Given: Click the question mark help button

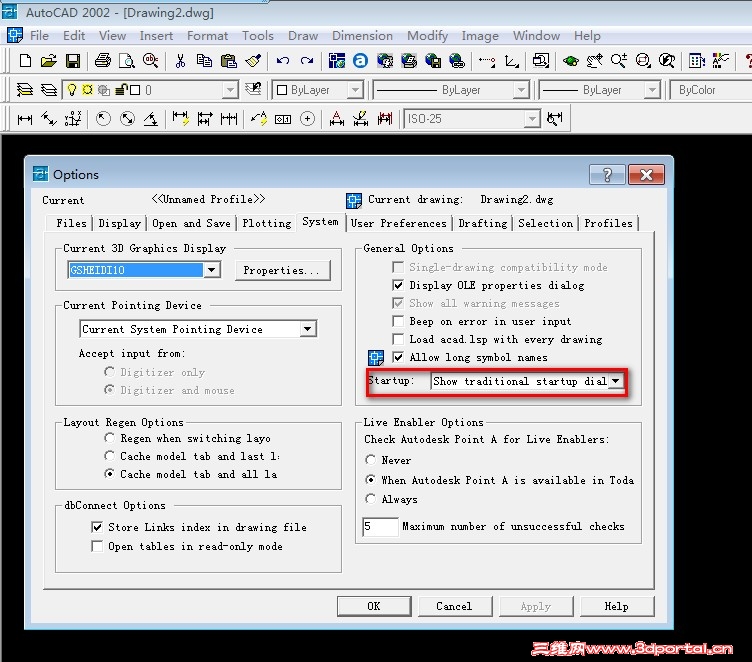Looking at the screenshot, I should tap(607, 175).
